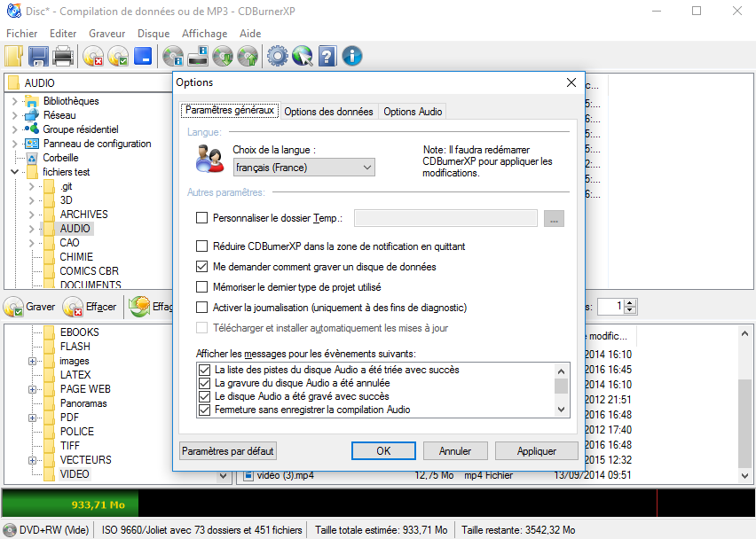Open a compilation with the folder toolbar icon
The height and width of the screenshot is (539, 756).
tap(14, 56)
